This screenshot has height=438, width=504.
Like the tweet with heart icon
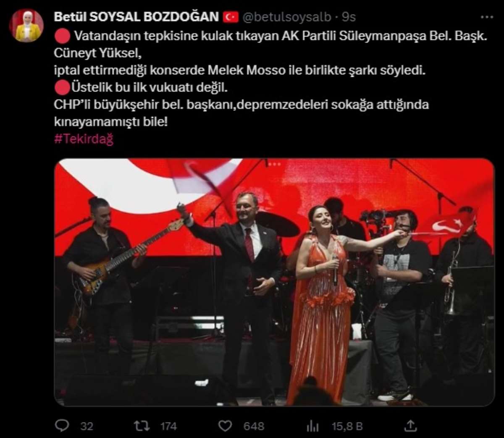click(225, 426)
